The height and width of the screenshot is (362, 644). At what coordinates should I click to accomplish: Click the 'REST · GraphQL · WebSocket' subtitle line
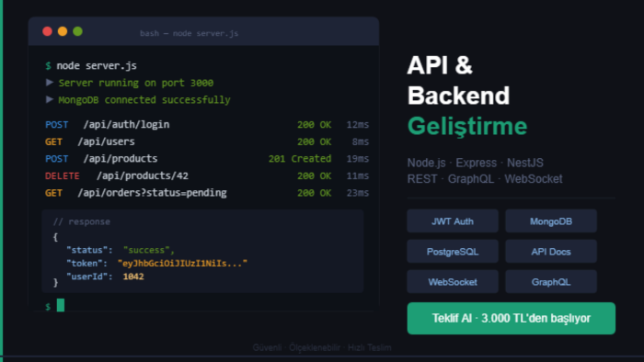click(485, 179)
